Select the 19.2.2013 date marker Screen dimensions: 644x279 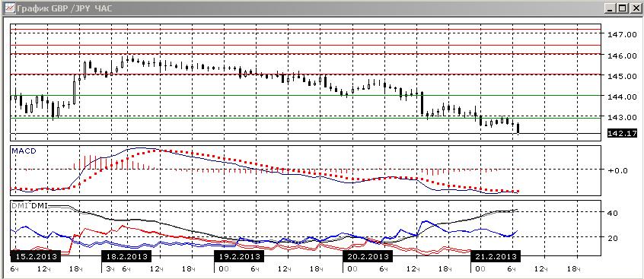[238, 256]
